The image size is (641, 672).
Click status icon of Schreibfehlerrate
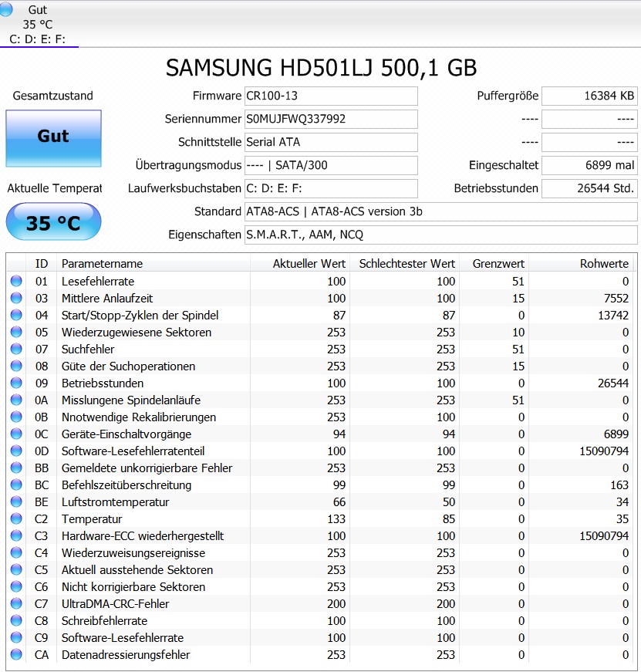[16, 620]
